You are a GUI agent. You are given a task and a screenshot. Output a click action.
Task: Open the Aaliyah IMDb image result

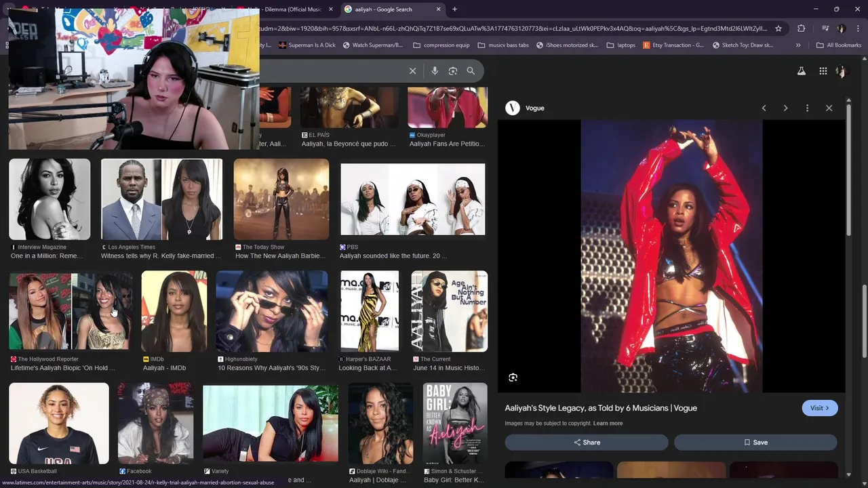174,312
